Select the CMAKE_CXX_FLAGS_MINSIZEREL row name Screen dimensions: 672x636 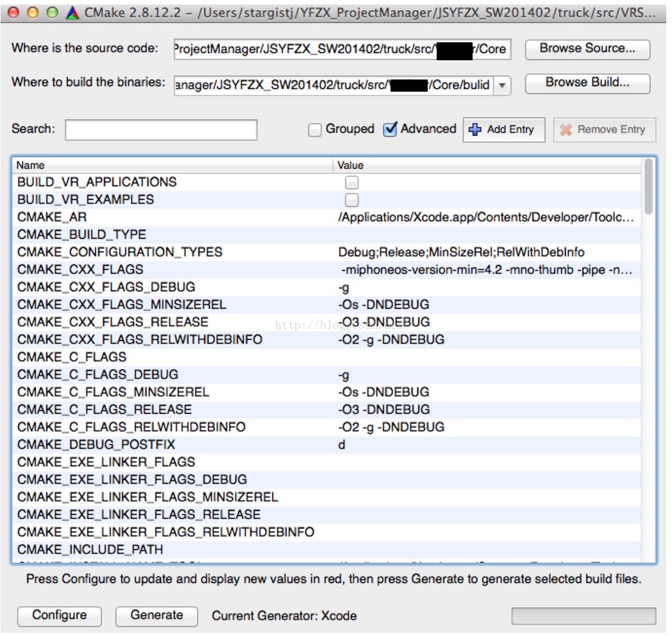click(121, 305)
